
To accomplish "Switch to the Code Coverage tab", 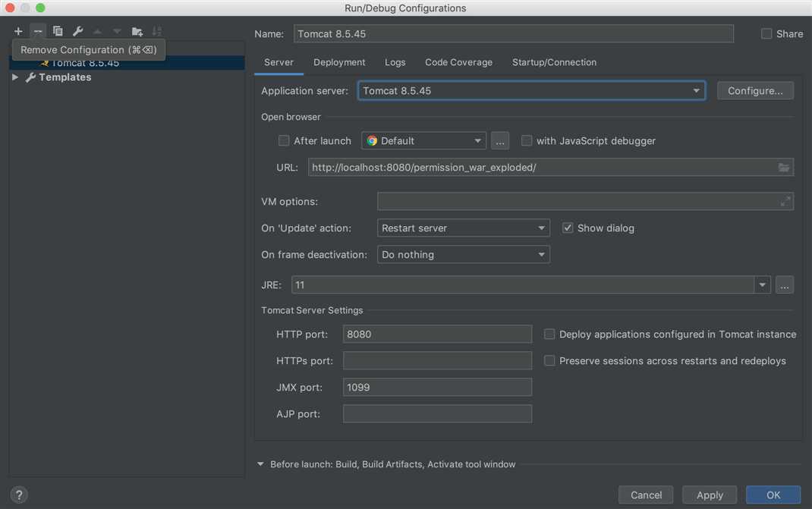I will pos(458,62).
